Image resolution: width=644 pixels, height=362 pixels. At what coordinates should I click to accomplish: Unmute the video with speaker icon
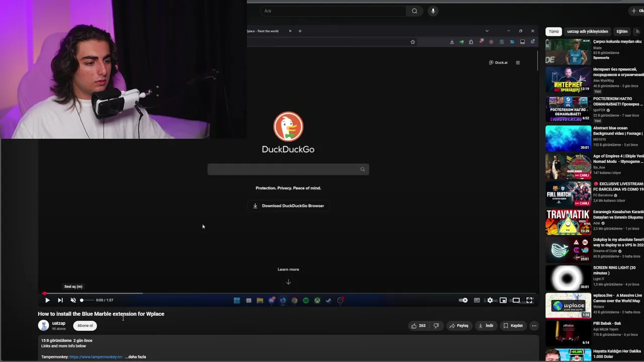pyautogui.click(x=73, y=300)
